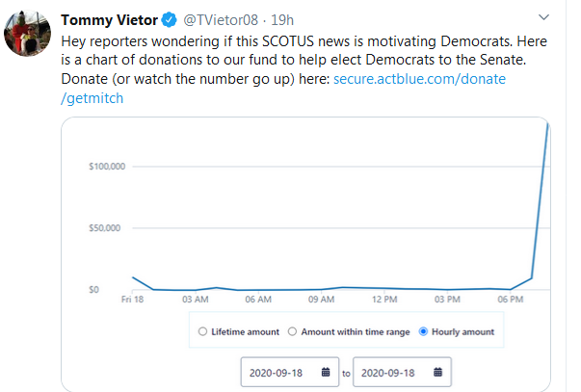This screenshot has width=581, height=392.
Task: Click the 03 AM marker on chart axis
Action: (x=196, y=300)
